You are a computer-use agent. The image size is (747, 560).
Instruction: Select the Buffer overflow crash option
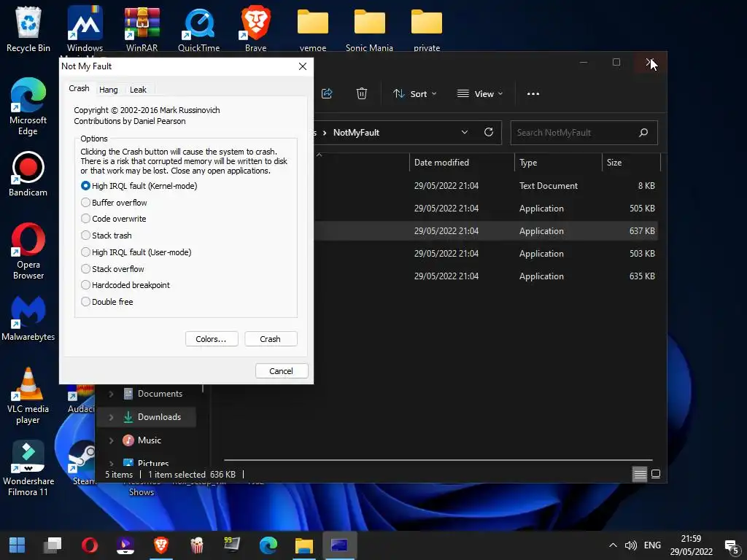tap(114, 203)
